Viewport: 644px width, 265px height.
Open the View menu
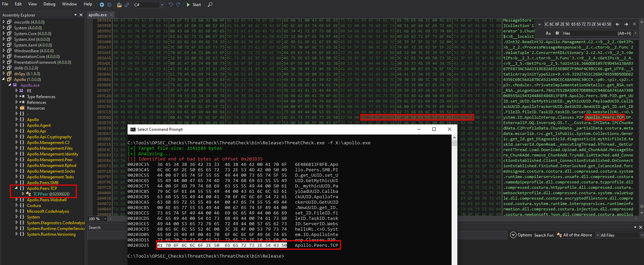[32, 4]
